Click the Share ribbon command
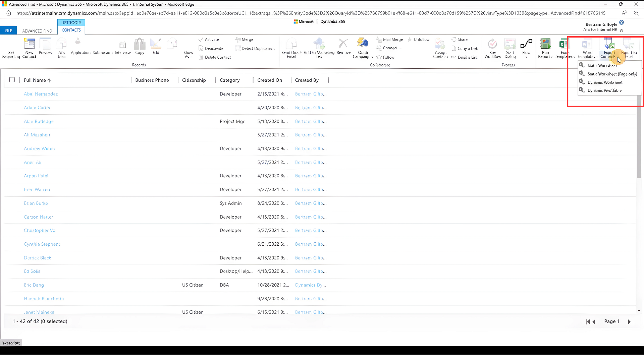This screenshot has width=644, height=362. [460, 40]
